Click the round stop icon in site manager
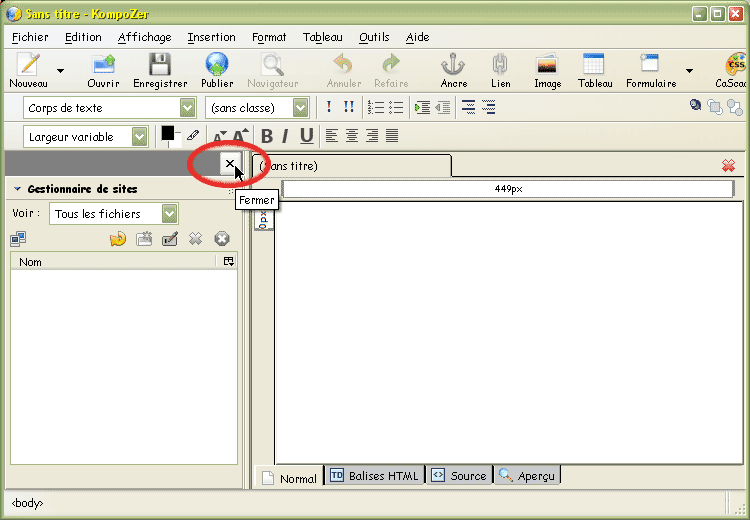This screenshot has width=750, height=520. [x=222, y=238]
